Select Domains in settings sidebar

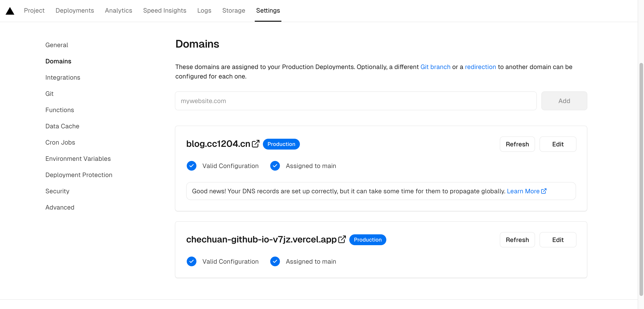[58, 61]
